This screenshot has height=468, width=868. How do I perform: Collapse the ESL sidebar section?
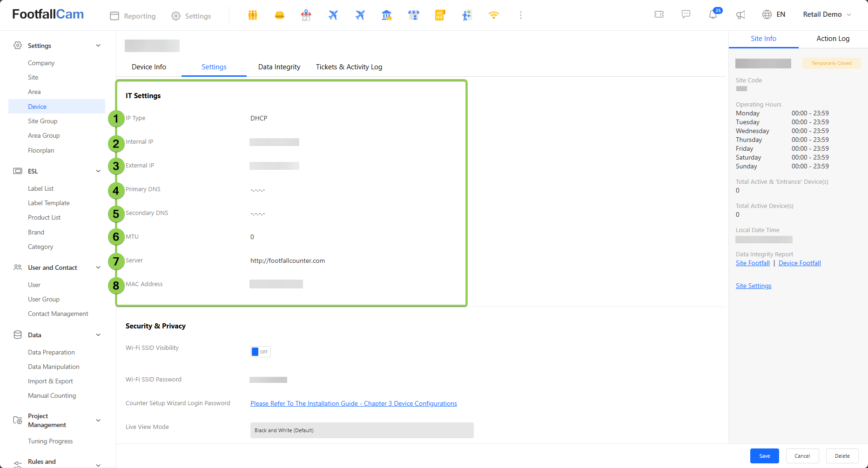tap(98, 171)
